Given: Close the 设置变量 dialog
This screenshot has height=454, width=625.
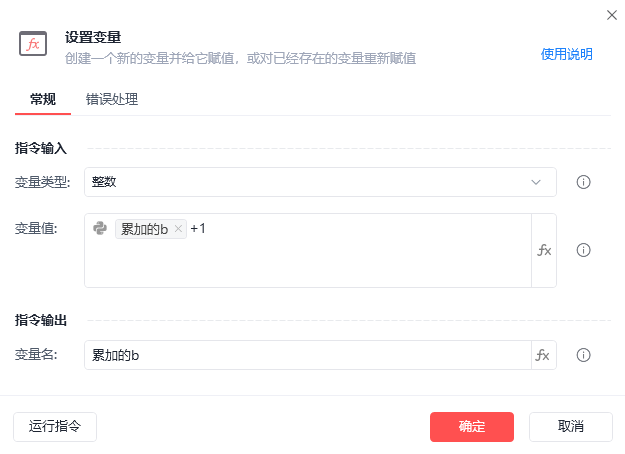Looking at the screenshot, I should pyautogui.click(x=612, y=15).
